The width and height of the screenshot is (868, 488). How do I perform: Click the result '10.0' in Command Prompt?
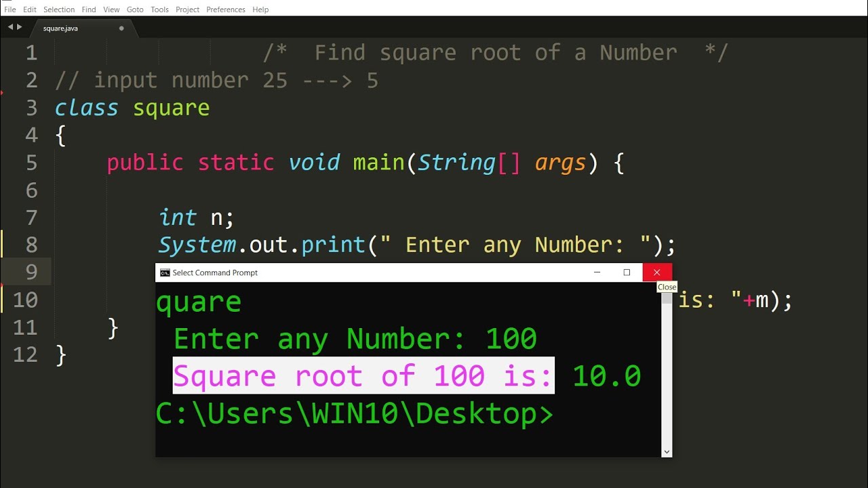(607, 375)
